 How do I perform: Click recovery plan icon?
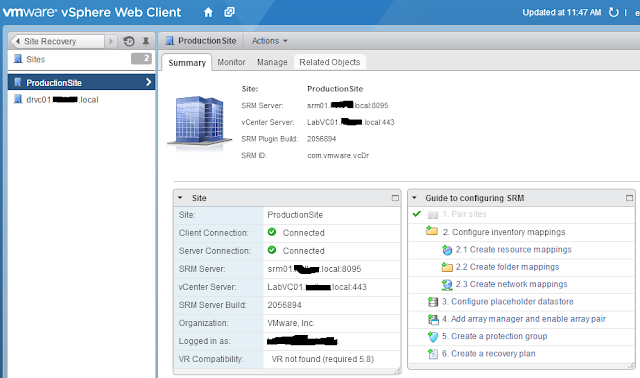[x=433, y=354]
